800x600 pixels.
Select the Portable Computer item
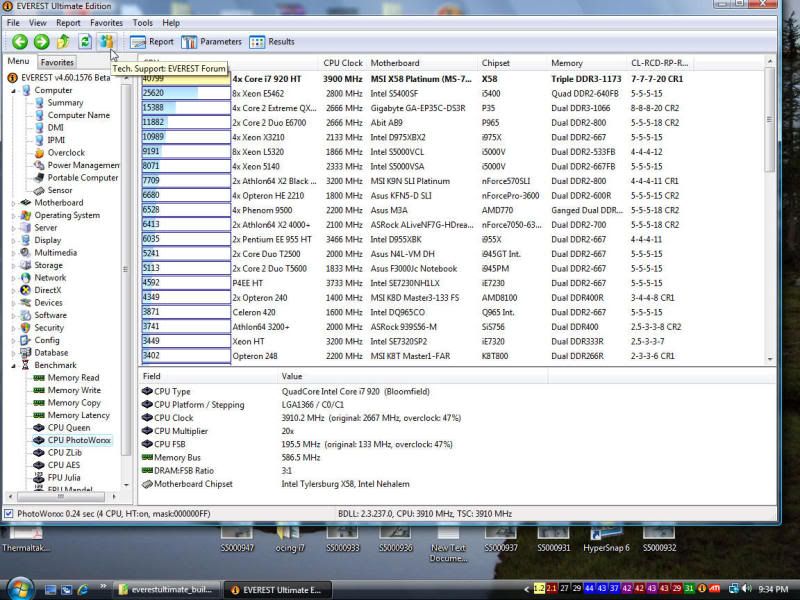83,178
